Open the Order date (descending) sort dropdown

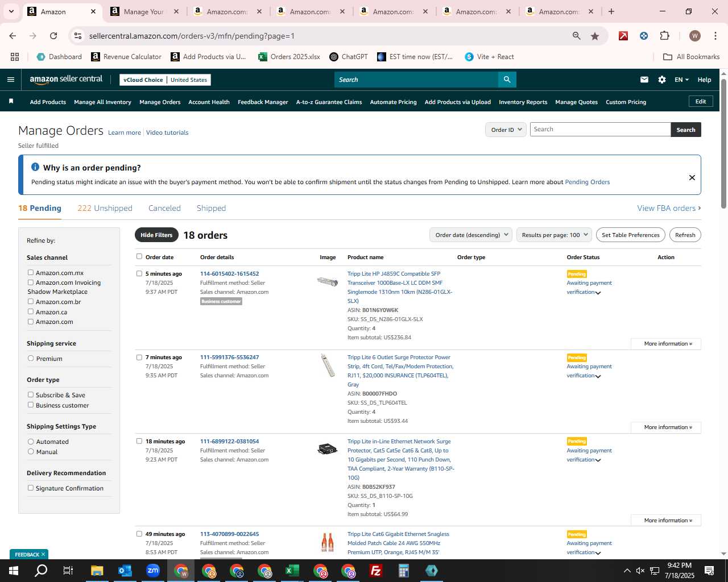click(x=470, y=235)
